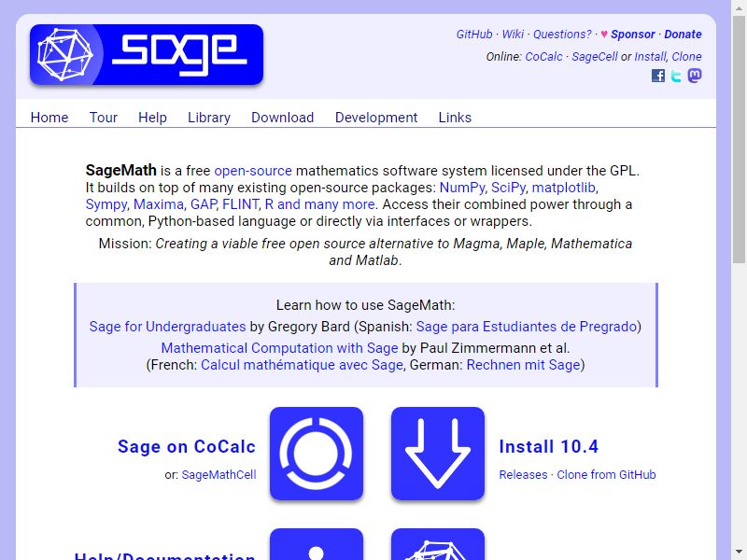Click the Sage logo banner
The height and width of the screenshot is (560, 747).
tap(147, 55)
